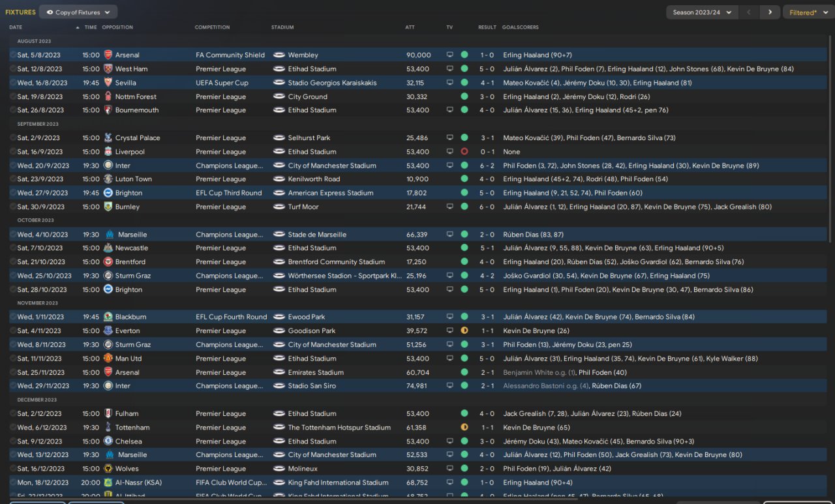
Task: Go to the next season with the right arrow
Action: 770,12
